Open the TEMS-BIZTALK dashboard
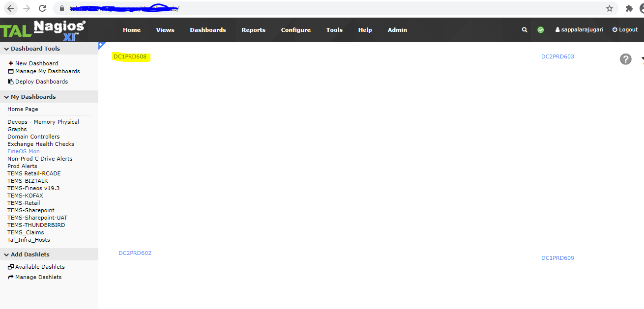The height and width of the screenshot is (309, 644). [x=28, y=181]
